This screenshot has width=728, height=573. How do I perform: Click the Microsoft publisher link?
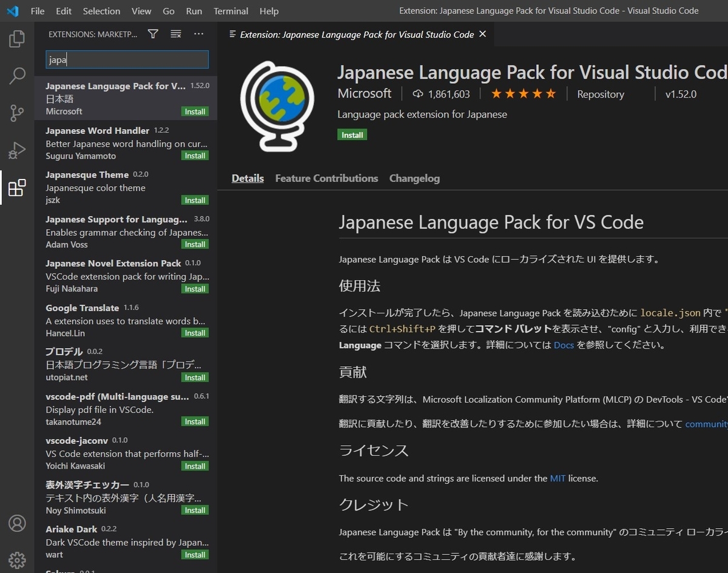pyautogui.click(x=365, y=93)
